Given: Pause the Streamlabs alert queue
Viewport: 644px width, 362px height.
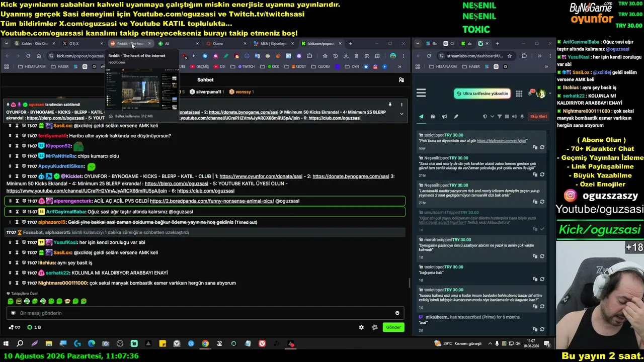Looking at the screenshot, I should click(507, 117).
